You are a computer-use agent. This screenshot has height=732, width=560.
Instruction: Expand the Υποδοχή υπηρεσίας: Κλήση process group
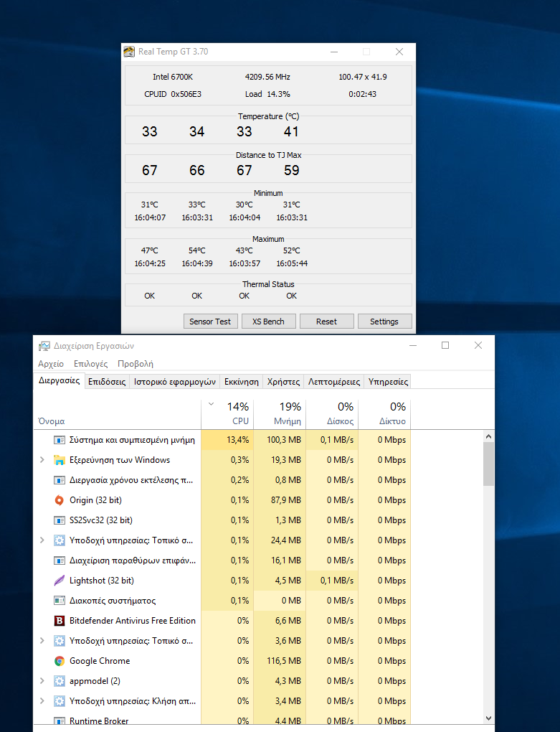42,701
